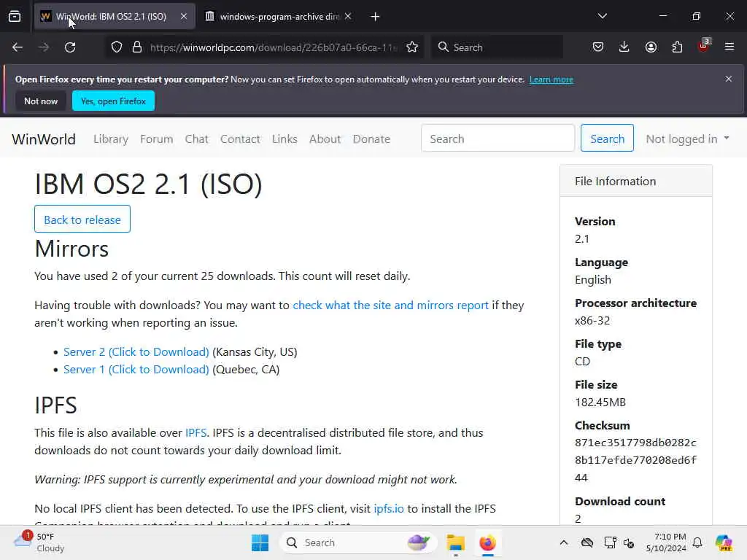Bookmark this page with the star
The image size is (747, 560).
click(412, 47)
